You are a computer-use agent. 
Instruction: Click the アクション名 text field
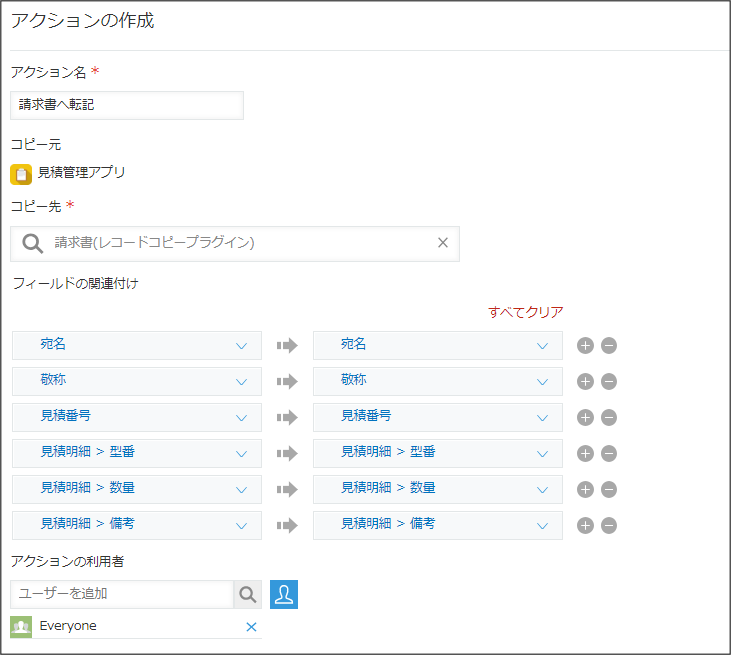coord(127,105)
